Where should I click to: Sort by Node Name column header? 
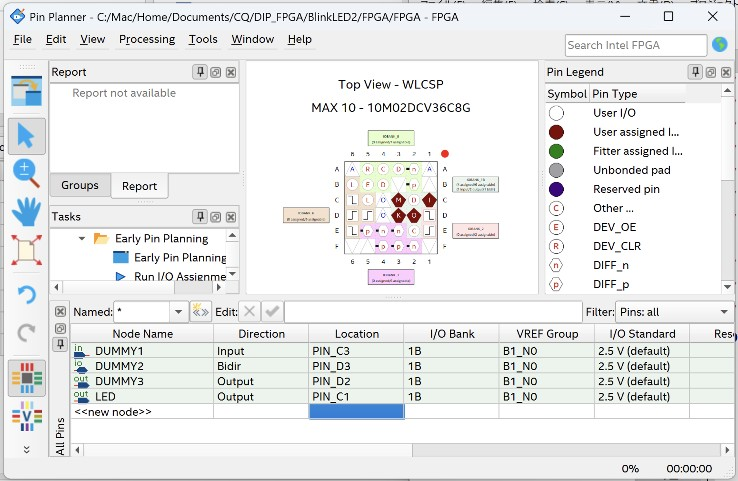click(143, 334)
